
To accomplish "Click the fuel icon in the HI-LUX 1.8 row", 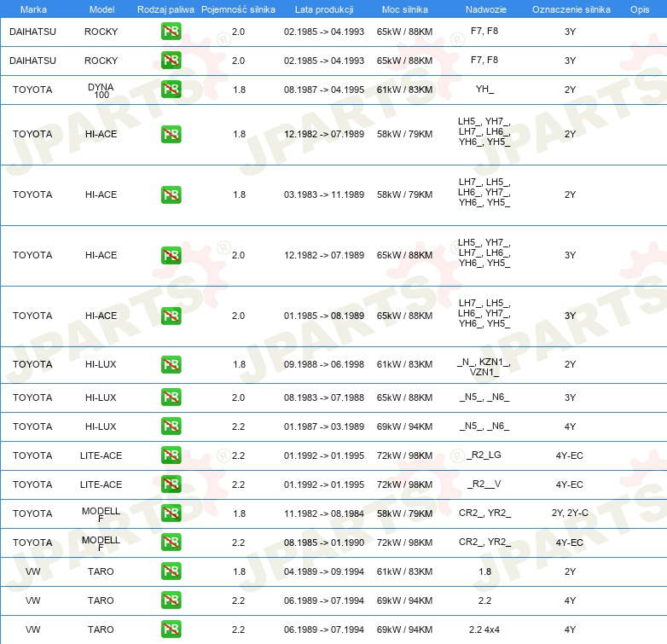I will pyautogui.click(x=171, y=364).
